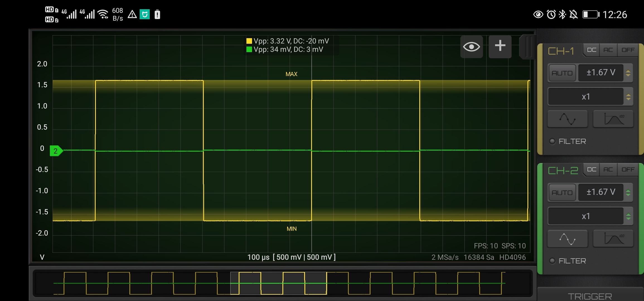Tap the CH-1 channel title
The height and width of the screenshot is (301, 644).
pos(561,51)
